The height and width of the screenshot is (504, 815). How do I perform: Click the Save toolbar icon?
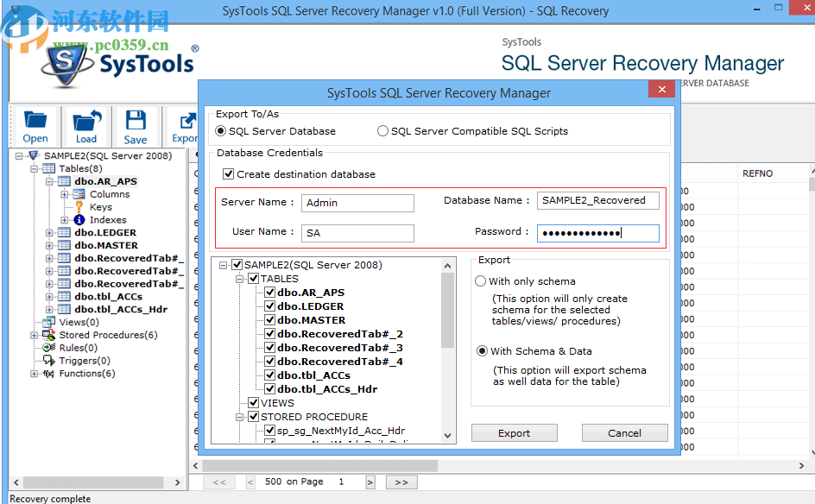pyautogui.click(x=136, y=126)
